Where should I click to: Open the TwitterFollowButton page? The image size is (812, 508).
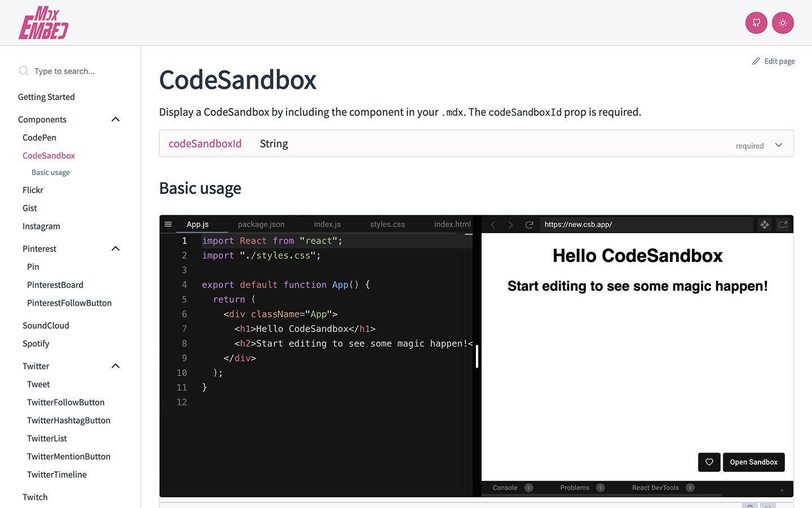pyautogui.click(x=66, y=402)
